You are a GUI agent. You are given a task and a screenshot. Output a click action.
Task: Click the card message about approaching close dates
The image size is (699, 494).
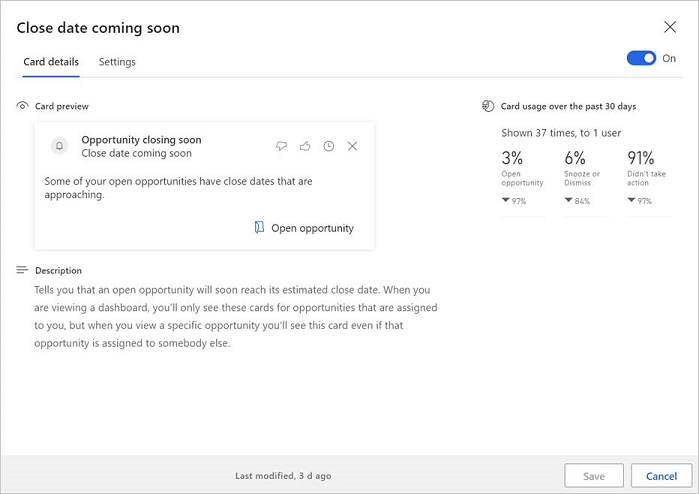178,188
